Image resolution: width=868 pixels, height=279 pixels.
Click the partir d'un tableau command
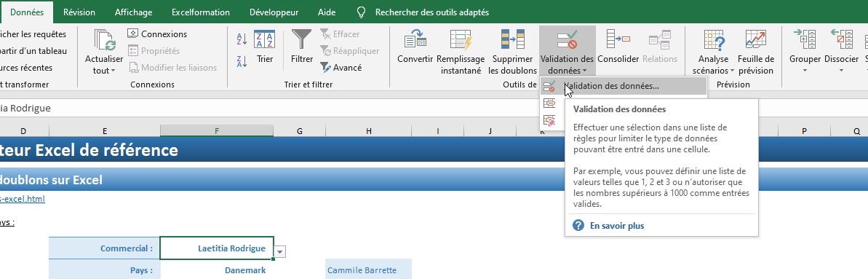[x=33, y=50]
